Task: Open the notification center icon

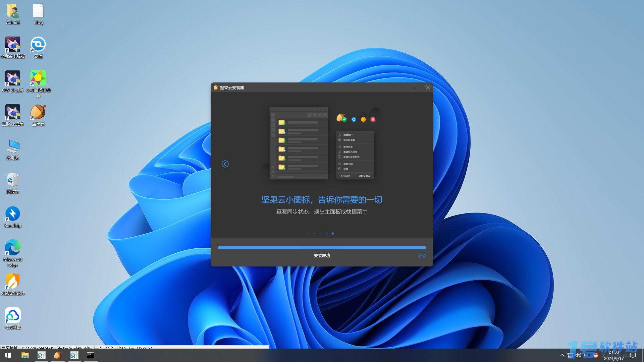Action: tap(633, 355)
